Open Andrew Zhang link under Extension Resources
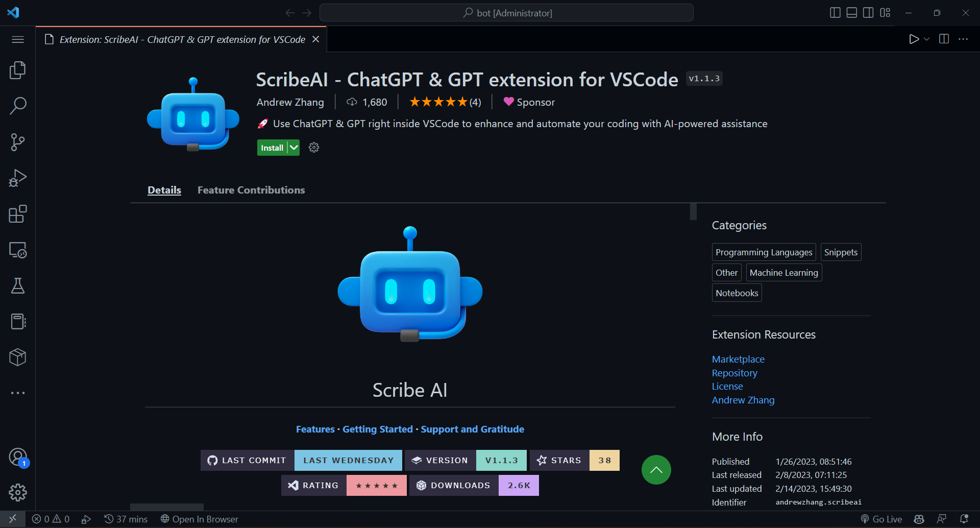 point(743,400)
